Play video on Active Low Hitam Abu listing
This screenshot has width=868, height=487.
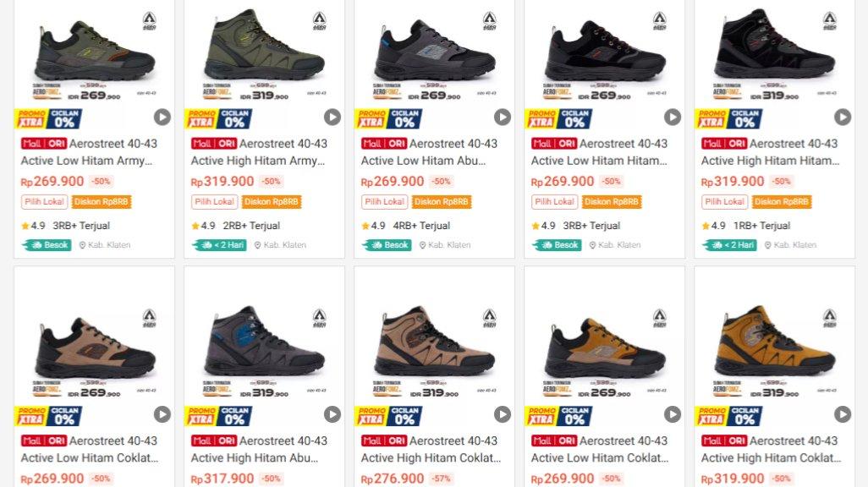pos(503,118)
